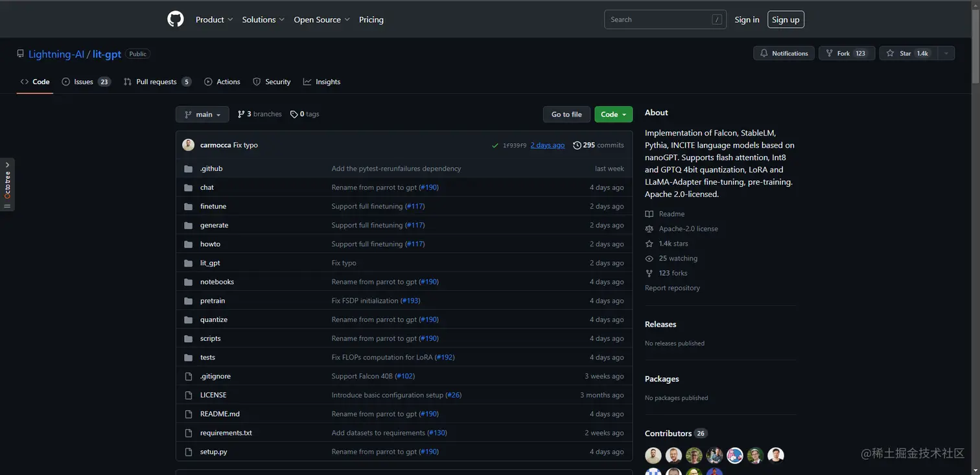This screenshot has width=980, height=475.
Task: Click the Sign in link
Action: pyautogui.click(x=747, y=19)
